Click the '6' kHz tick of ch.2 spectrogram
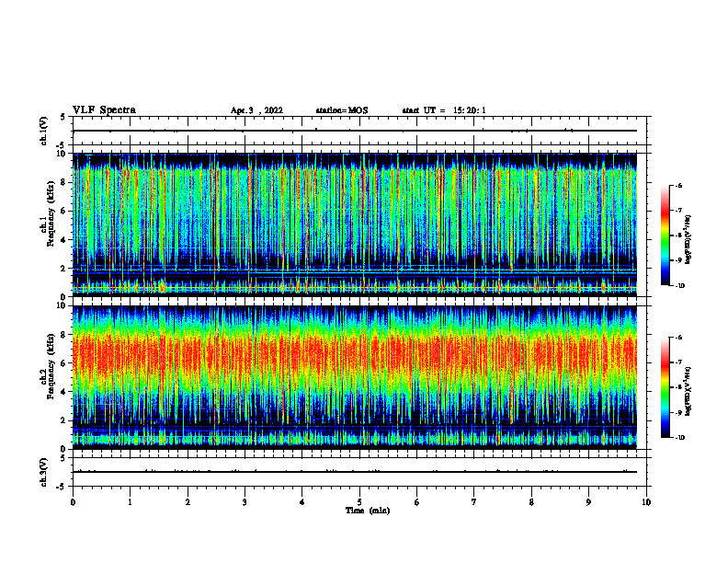Screen dimensions: 728x563 coord(64,363)
